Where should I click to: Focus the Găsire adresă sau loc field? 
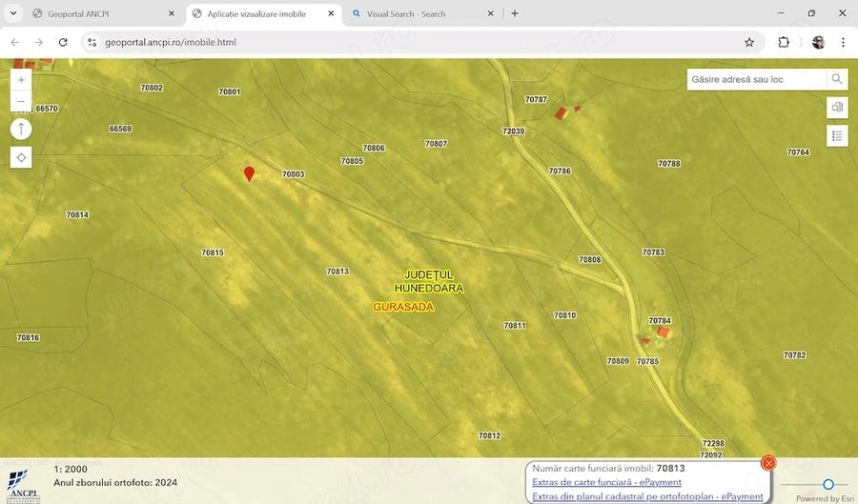tap(756, 79)
